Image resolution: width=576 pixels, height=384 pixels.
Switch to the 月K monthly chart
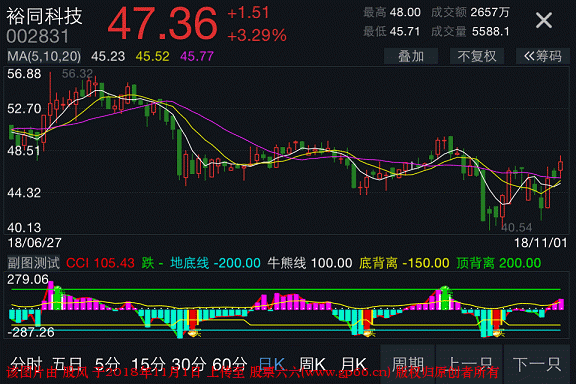pos(353,365)
